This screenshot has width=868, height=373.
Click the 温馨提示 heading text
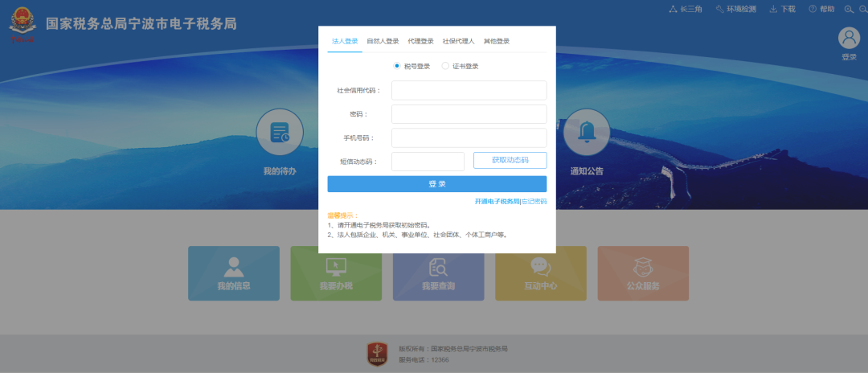click(x=342, y=215)
